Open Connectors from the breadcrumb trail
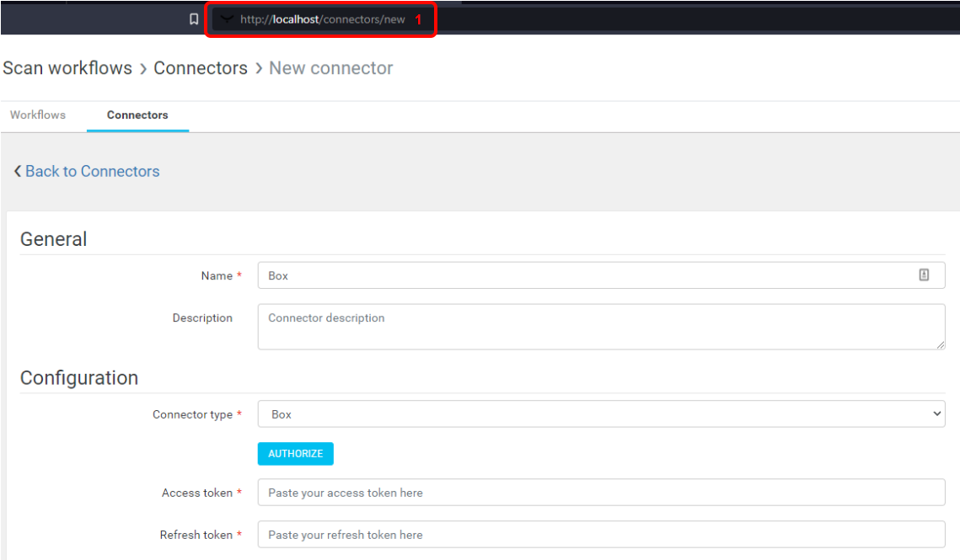The width and height of the screenshot is (960, 560). coord(201,68)
